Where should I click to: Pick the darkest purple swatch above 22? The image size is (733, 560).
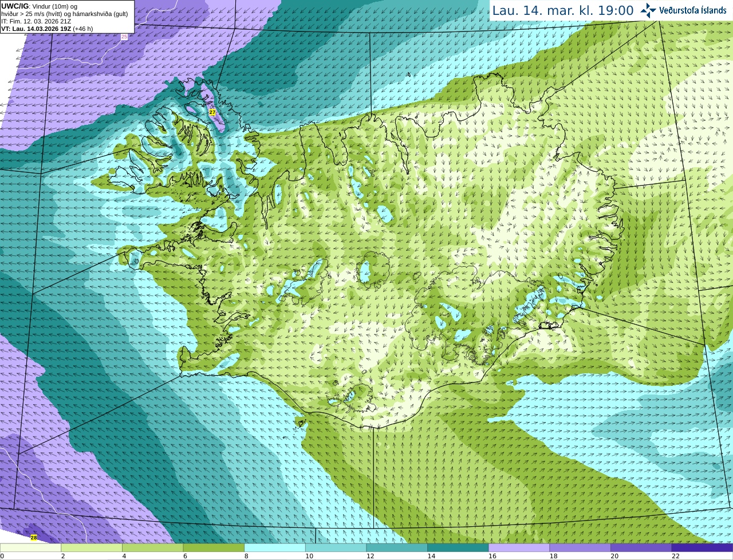702,547
